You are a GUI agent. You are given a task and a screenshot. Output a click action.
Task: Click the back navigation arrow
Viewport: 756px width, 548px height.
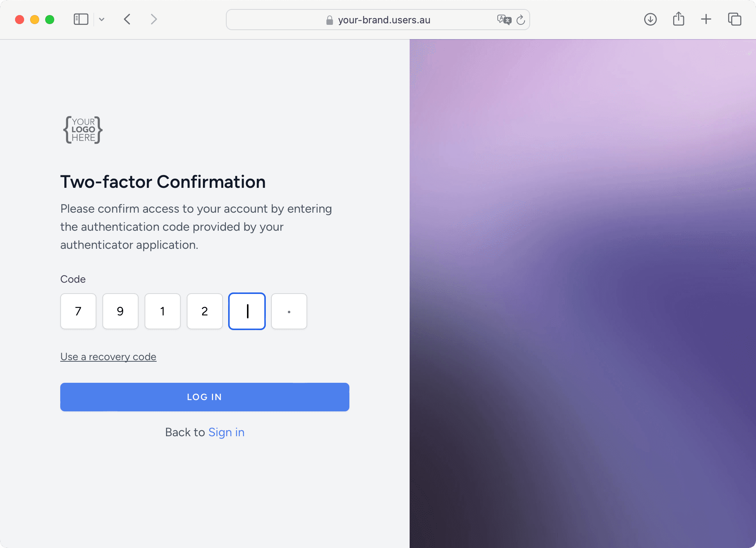coord(127,19)
